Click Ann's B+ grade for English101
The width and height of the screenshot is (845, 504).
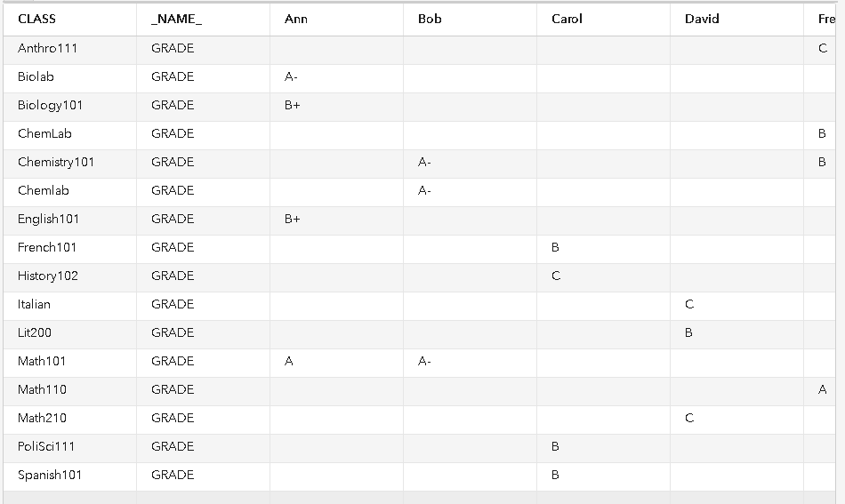click(293, 219)
